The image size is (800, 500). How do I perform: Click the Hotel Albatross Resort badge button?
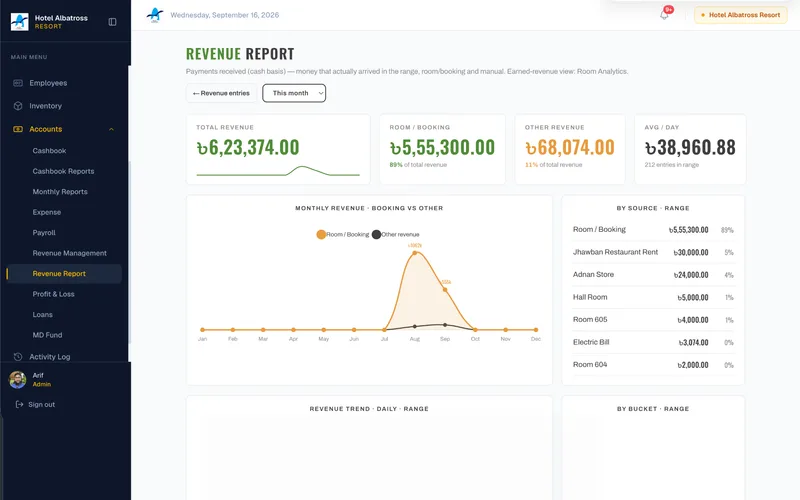740,15
